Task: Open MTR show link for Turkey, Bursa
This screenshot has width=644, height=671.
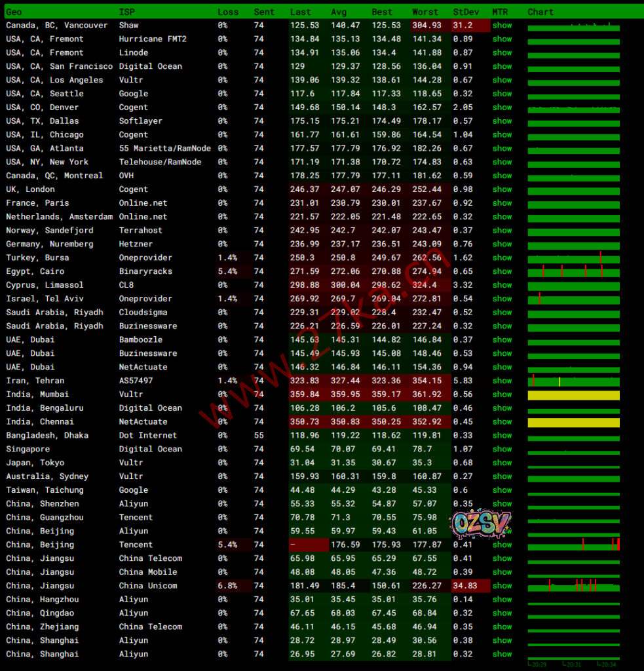Action: click(x=502, y=258)
